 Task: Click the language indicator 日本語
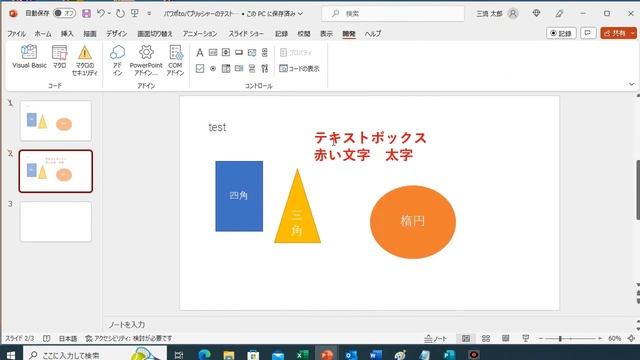[x=68, y=338]
